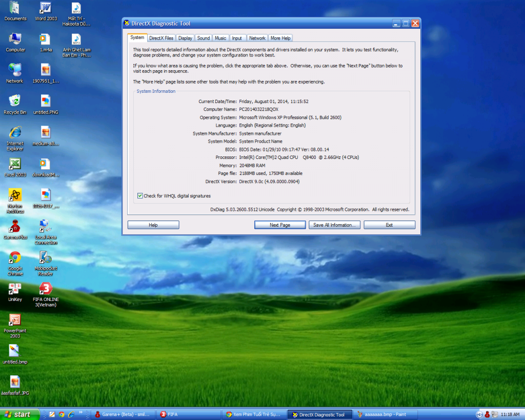
Task: Launch UniKey desktop icon
Action: (15, 289)
